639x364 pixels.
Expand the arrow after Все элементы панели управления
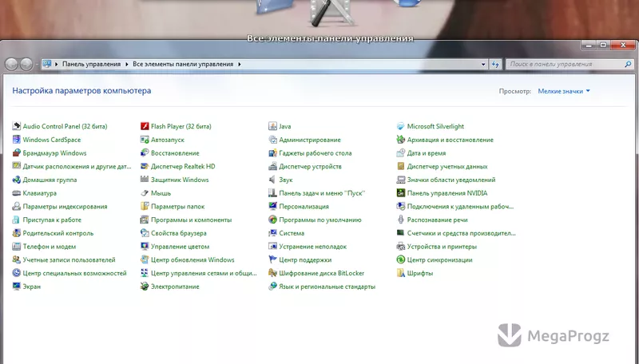(239, 64)
